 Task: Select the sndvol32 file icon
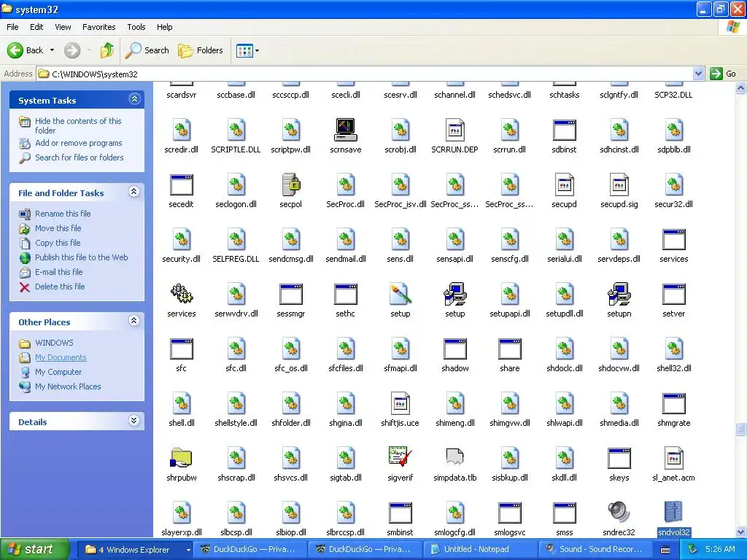[x=673, y=513]
